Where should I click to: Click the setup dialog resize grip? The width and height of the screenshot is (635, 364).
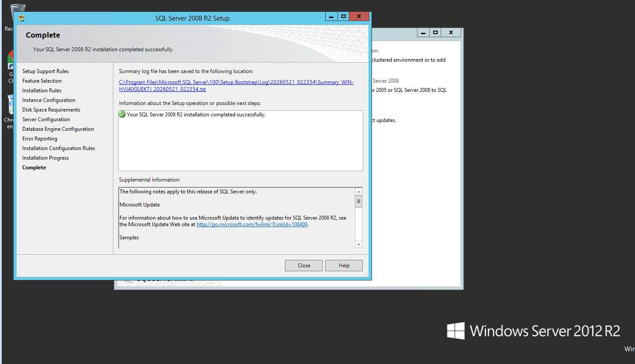click(365, 274)
